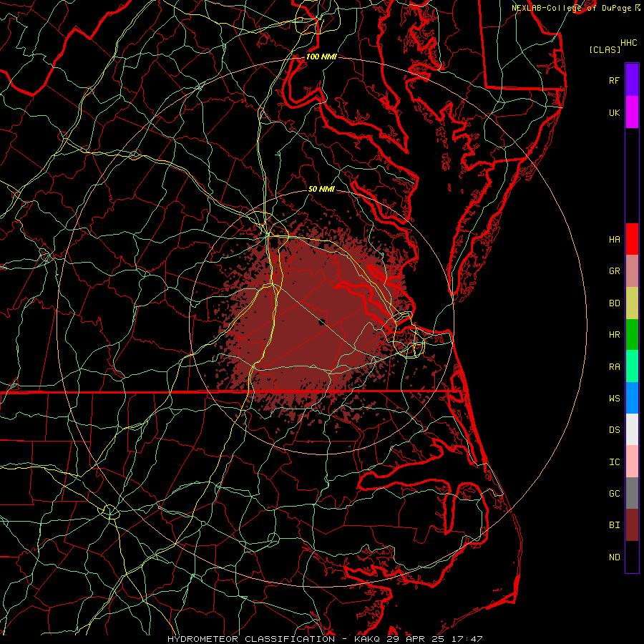Click the ND legend label
This screenshot has width=644, height=644.
[614, 557]
